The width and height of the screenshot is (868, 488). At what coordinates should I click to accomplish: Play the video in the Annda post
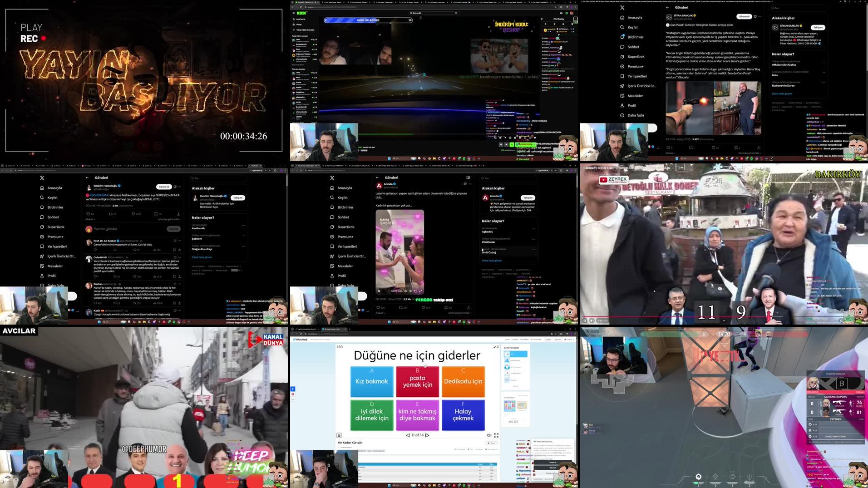[380, 291]
